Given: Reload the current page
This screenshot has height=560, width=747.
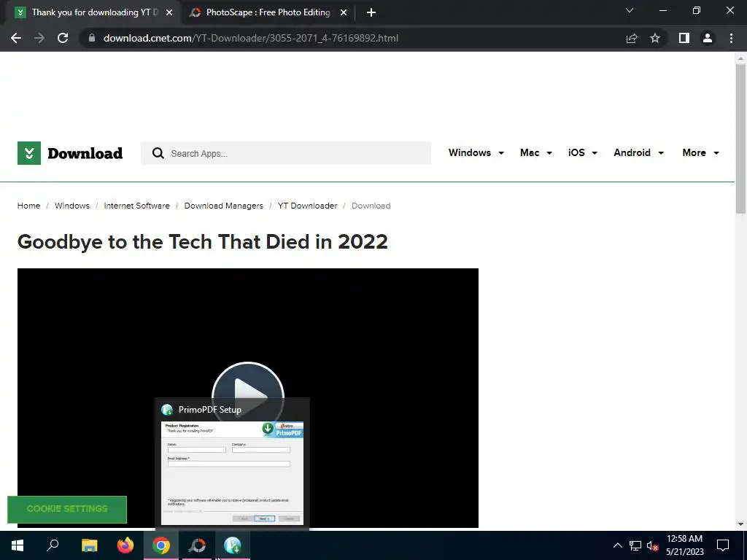Looking at the screenshot, I should [63, 38].
